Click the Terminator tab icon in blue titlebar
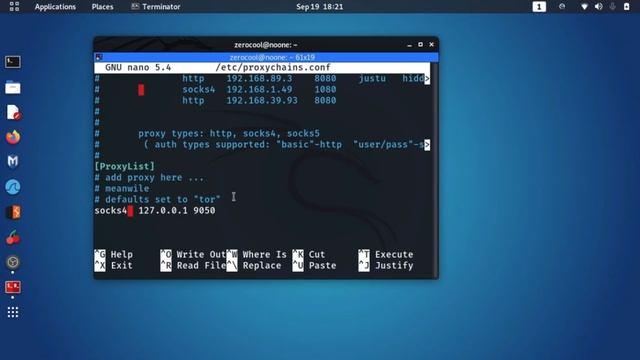The image size is (640, 360). click(x=98, y=57)
